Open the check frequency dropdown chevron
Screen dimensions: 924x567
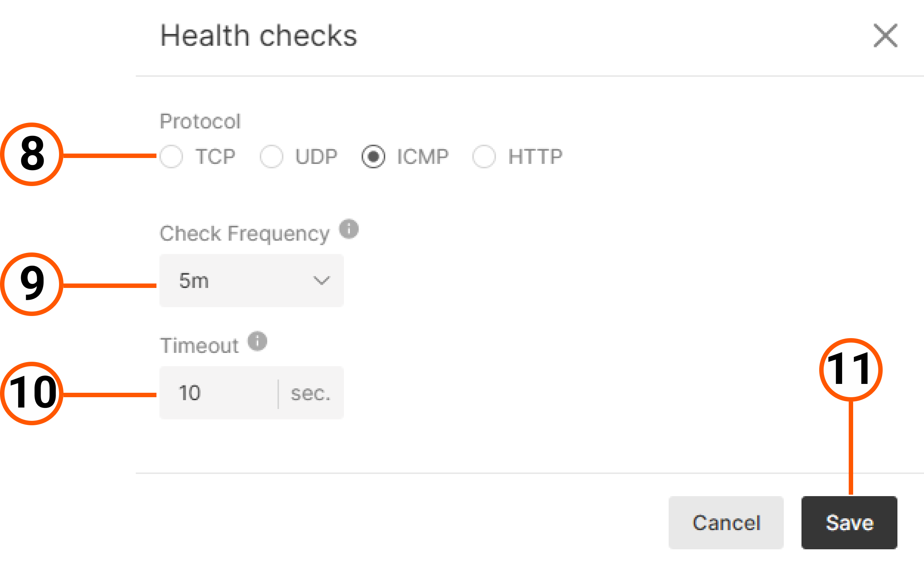[321, 280]
